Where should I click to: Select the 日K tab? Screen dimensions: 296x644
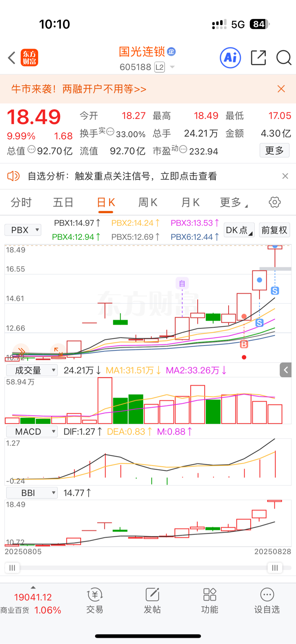(x=106, y=202)
